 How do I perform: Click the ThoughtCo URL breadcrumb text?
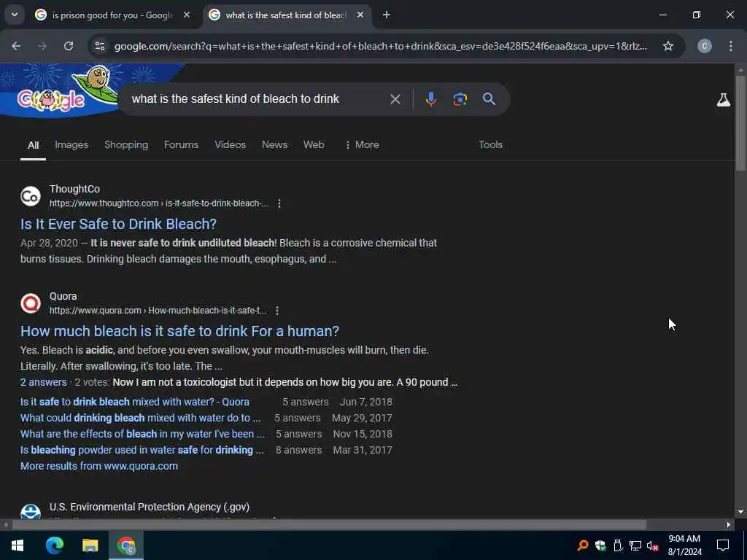pyautogui.click(x=158, y=204)
